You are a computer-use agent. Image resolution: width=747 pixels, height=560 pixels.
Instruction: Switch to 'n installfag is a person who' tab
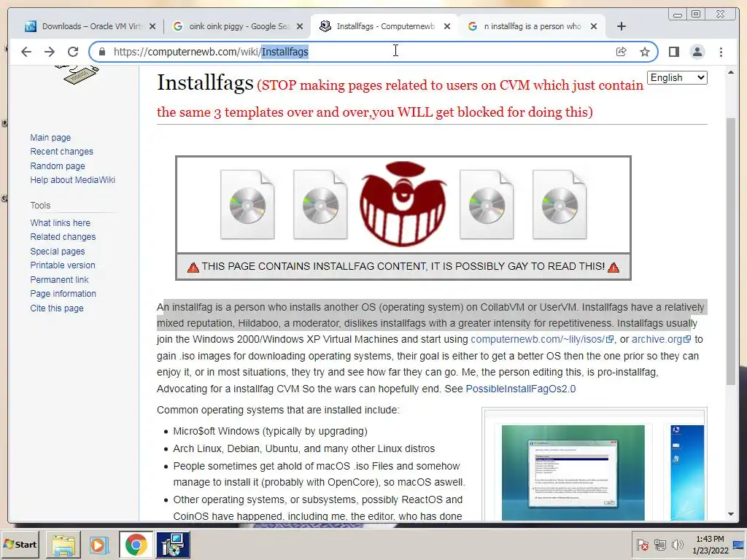[x=533, y=26]
